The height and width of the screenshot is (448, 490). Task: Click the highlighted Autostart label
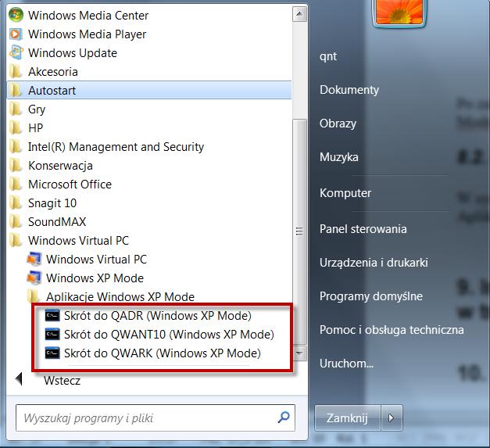pos(52,91)
